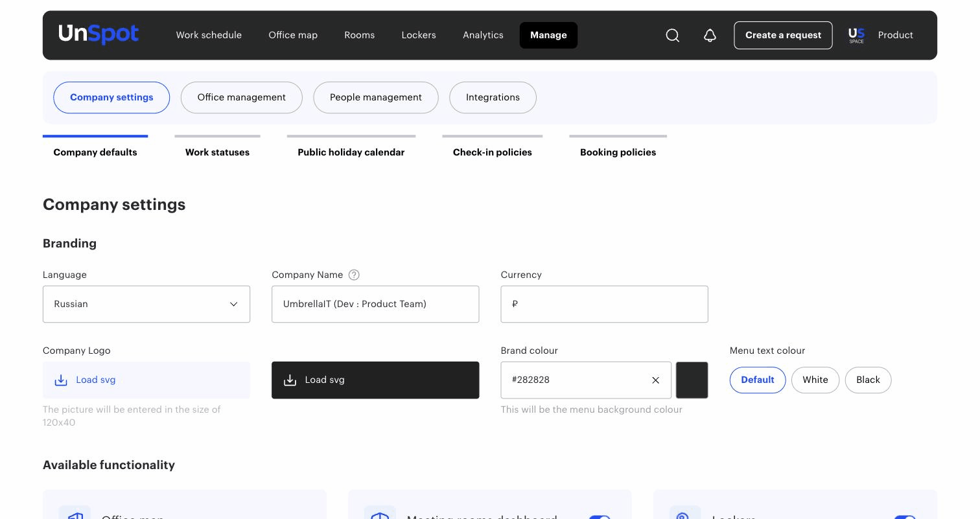980x519 pixels.
Task: Expand the Language dropdown chevron
Action: (x=233, y=305)
